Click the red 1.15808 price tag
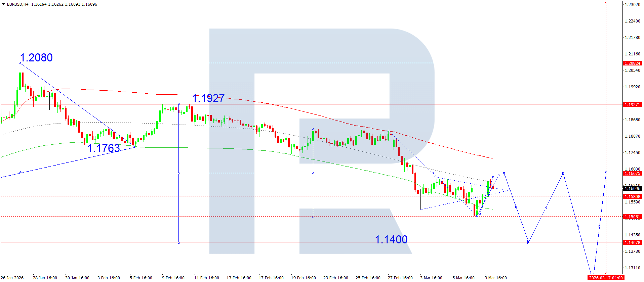Screen dimensions: 644x282 (632, 197)
